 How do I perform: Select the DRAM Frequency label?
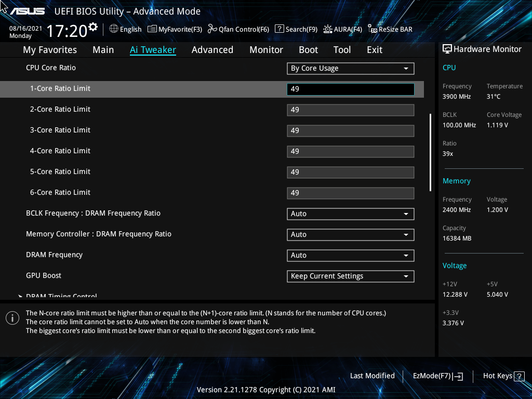(x=54, y=255)
